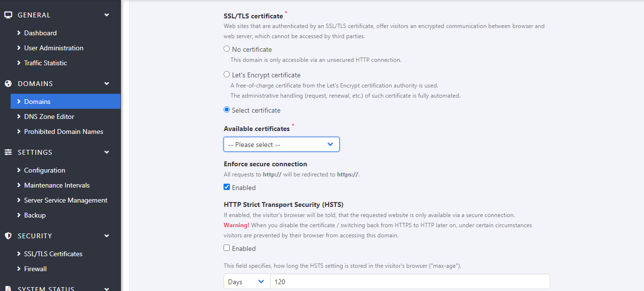Navigate to Firewall settings
Viewport: 644px width, 291px height.
pyautogui.click(x=35, y=269)
